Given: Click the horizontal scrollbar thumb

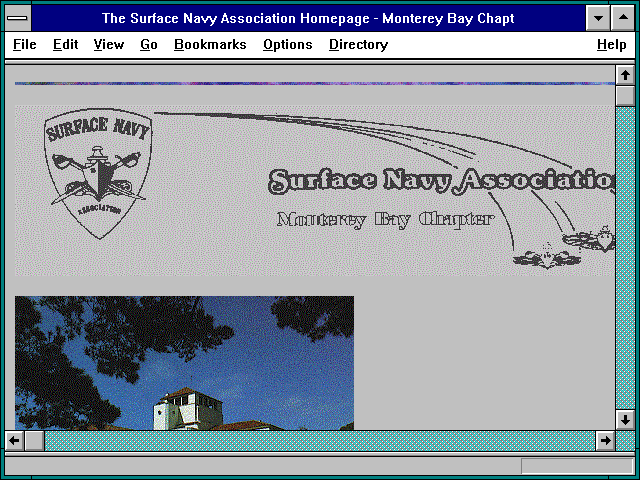Looking at the screenshot, I should click(35, 440).
